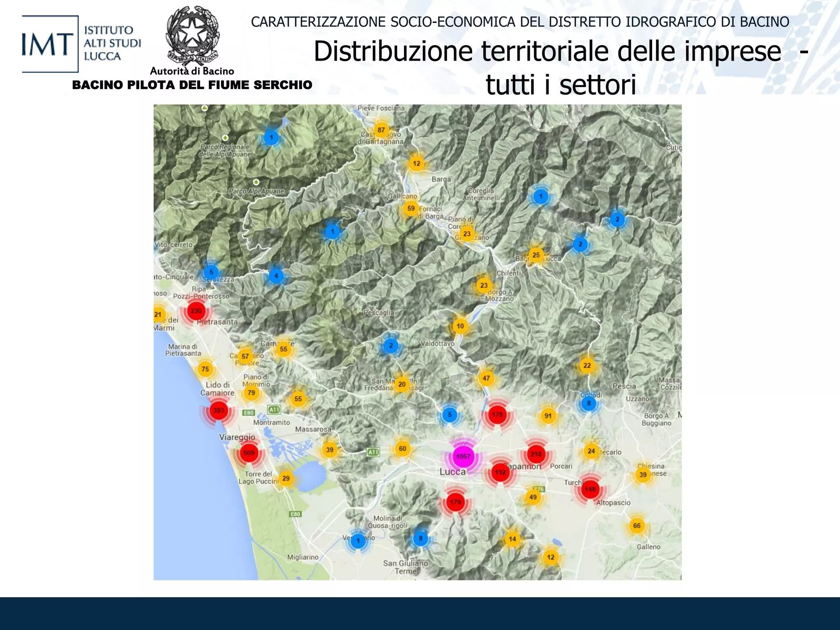Click the orange 60 marker west of Lucca
Screen dimensions: 840x630
(402, 449)
